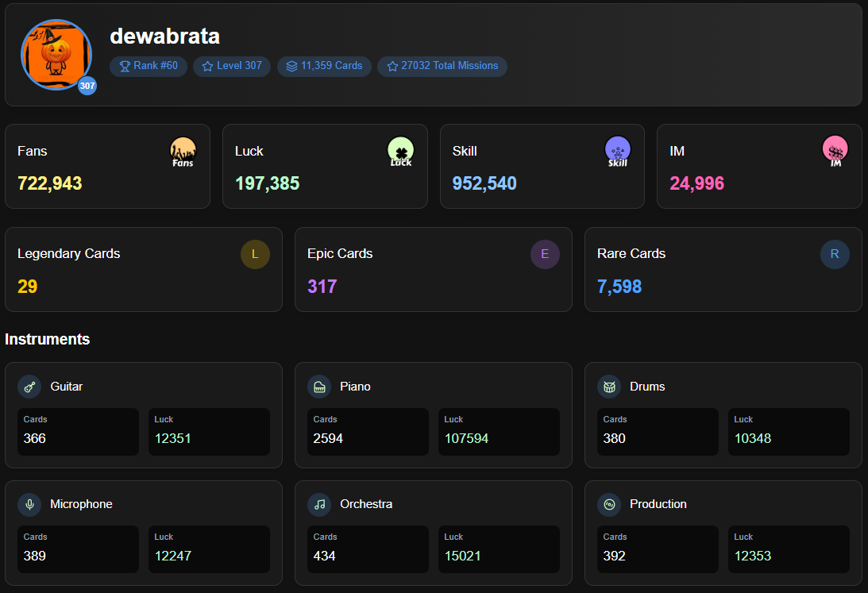
Task: Click the dewabrata username heading
Action: click(164, 36)
